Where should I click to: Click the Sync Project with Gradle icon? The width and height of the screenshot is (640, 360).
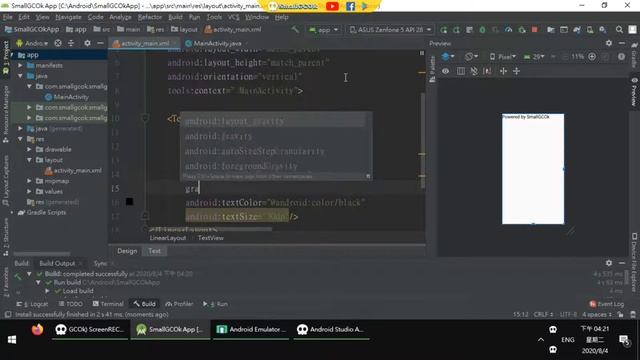tap(577, 30)
